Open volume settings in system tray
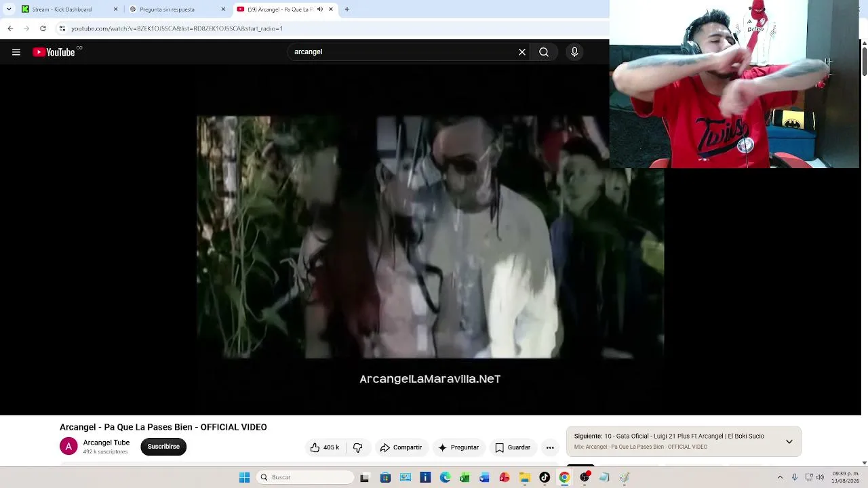Image resolution: width=868 pixels, height=488 pixels. (820, 478)
